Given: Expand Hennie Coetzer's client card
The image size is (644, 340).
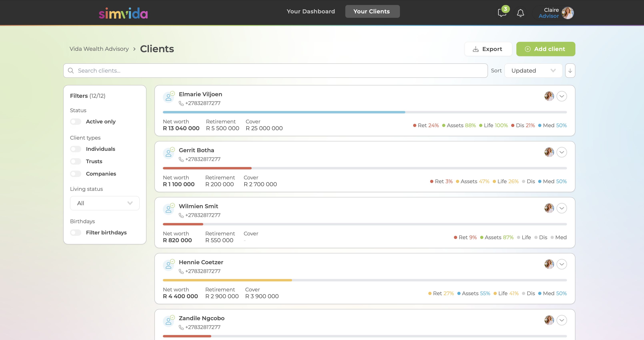Looking at the screenshot, I should tap(562, 264).
